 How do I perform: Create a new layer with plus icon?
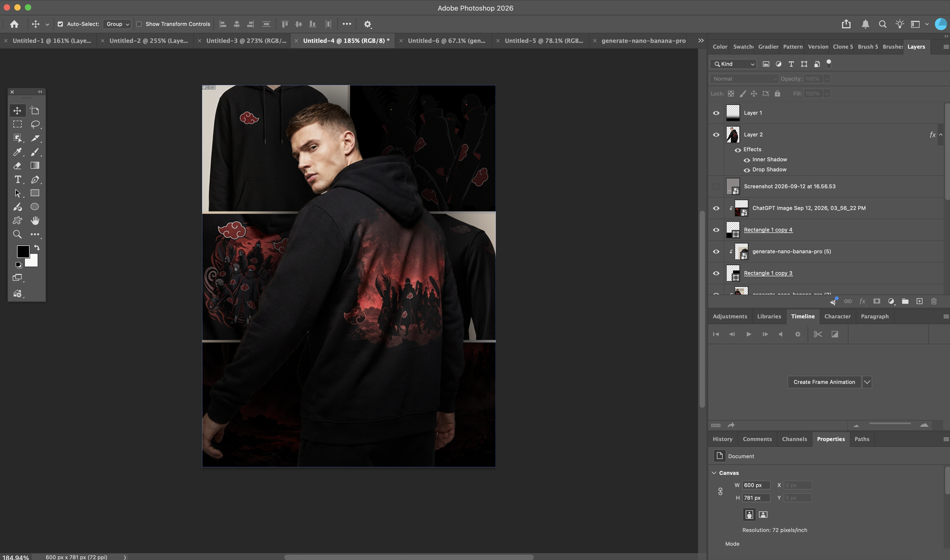point(919,301)
